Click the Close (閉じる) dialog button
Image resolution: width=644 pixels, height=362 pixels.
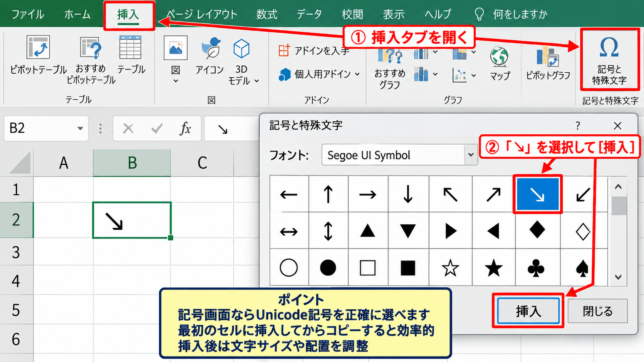(597, 311)
